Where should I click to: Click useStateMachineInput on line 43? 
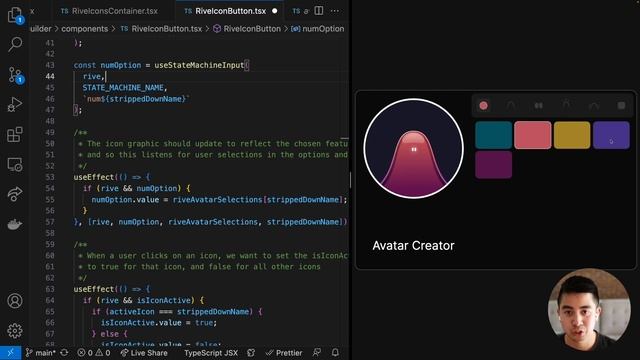coord(199,65)
